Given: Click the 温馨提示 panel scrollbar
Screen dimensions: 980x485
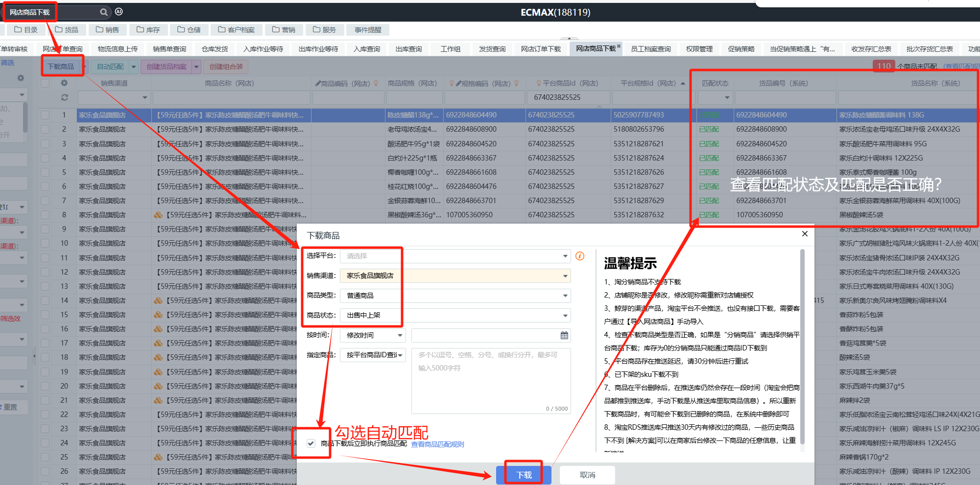Looking at the screenshot, I should pyautogui.click(x=802, y=346).
